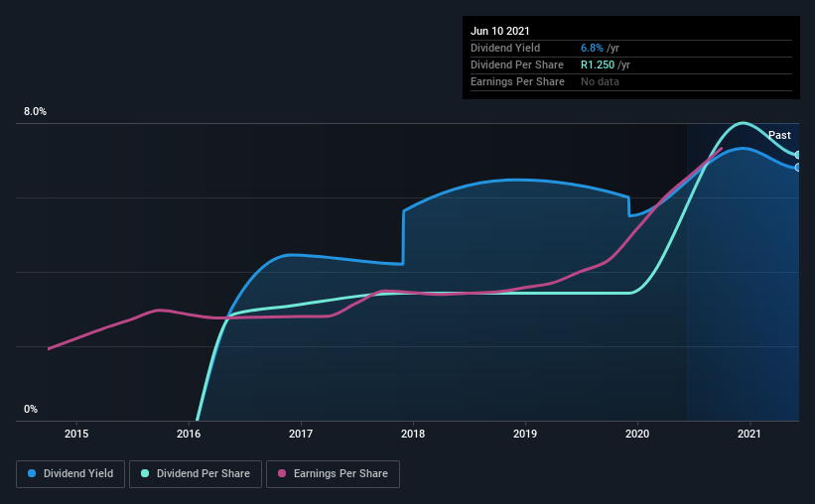The image size is (815, 504).
Task: Click the Jun 10 2021 tooltip date
Action: point(500,31)
